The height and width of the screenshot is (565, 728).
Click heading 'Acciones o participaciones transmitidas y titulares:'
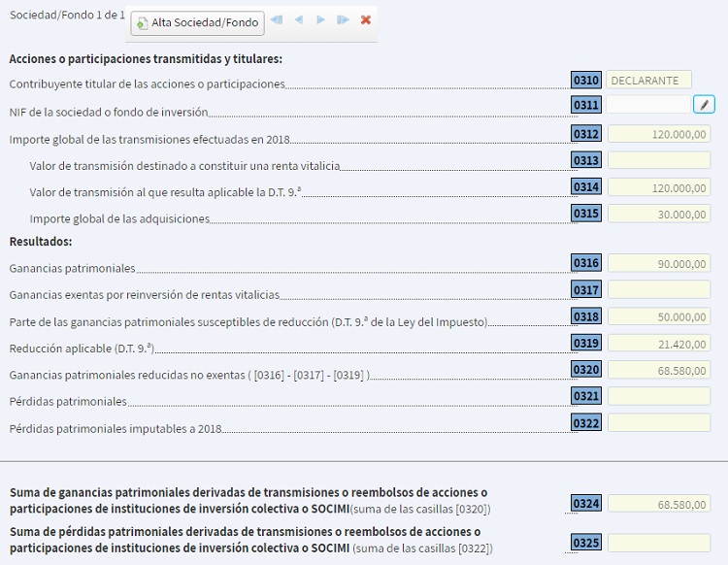pos(146,59)
